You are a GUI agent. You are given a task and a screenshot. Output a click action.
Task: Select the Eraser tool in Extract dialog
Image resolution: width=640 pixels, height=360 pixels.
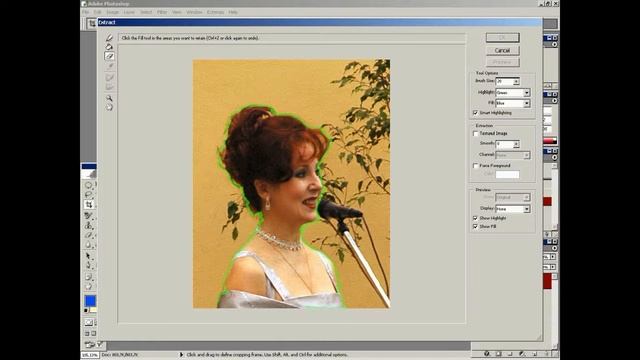(x=109, y=56)
